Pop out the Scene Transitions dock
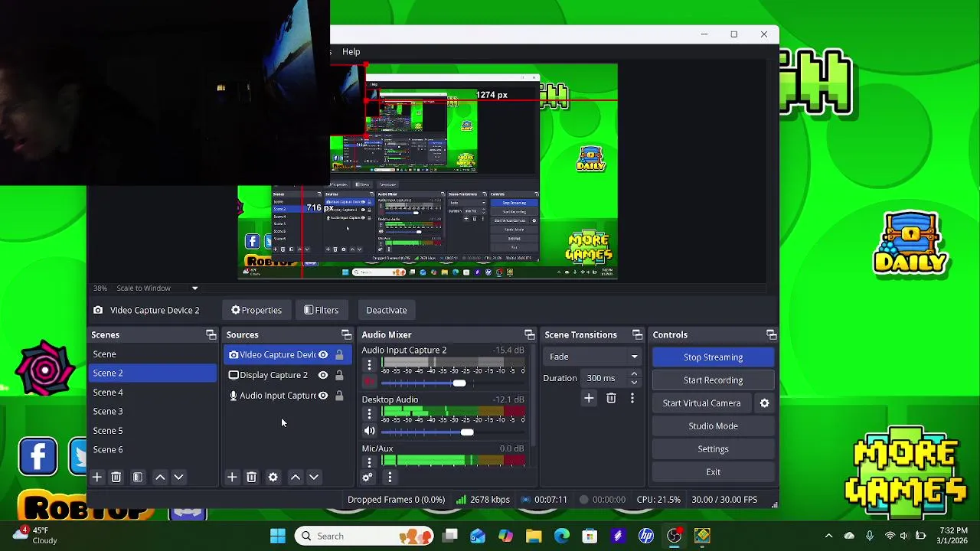Viewport: 980px width, 551px height. click(x=637, y=334)
